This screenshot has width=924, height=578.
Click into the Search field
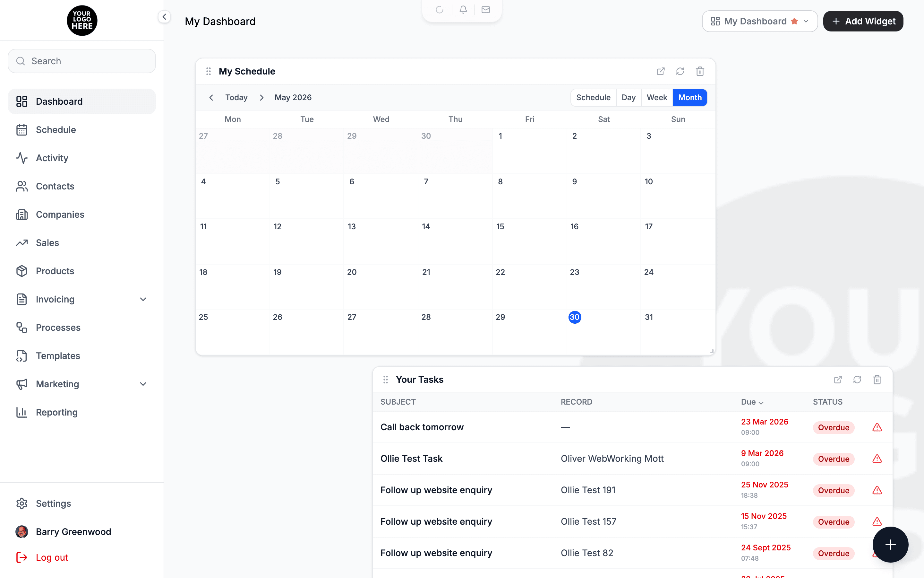click(82, 61)
